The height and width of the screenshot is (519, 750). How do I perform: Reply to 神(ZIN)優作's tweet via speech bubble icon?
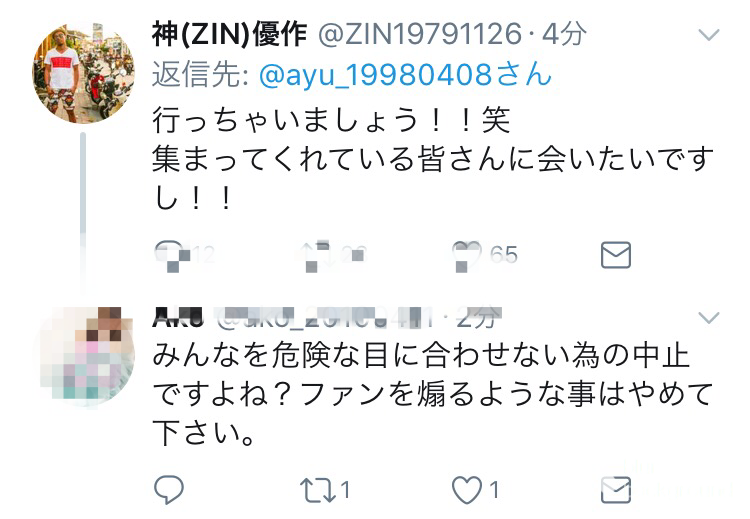pos(169,254)
